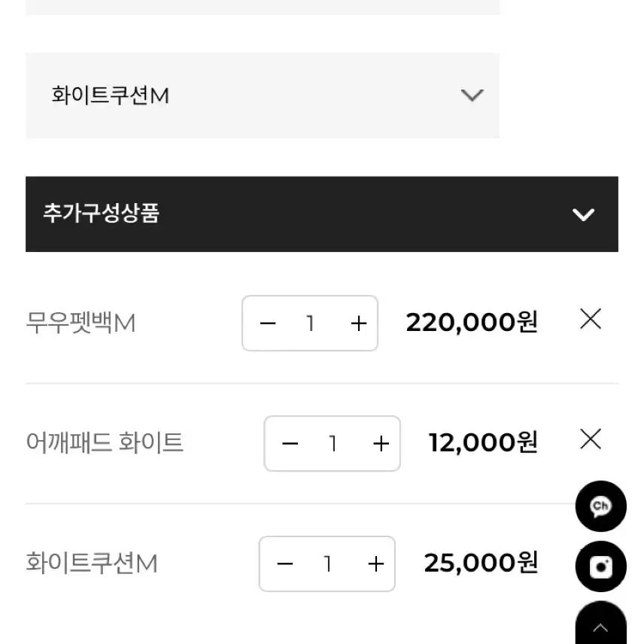Viewport: 644px width, 644px height.
Task: Click the chevron on the 화이트쿠션M dropdown
Action: coord(472,96)
